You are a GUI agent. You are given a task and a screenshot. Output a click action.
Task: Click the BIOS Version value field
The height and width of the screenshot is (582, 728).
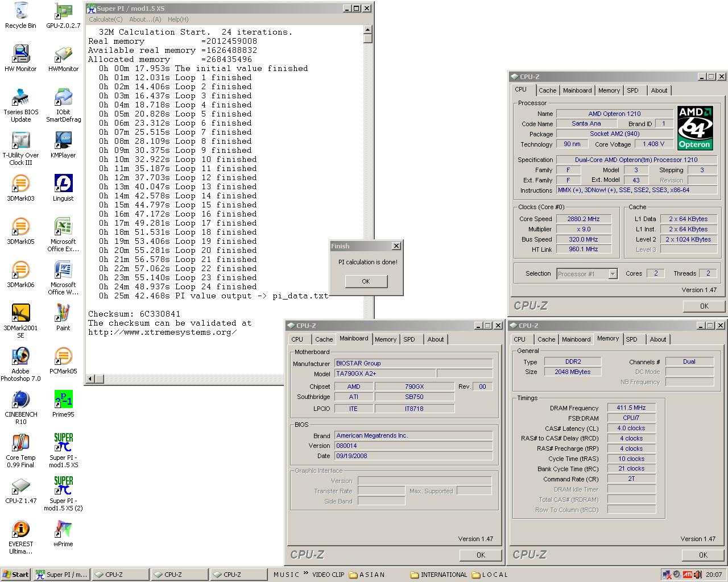(413, 446)
